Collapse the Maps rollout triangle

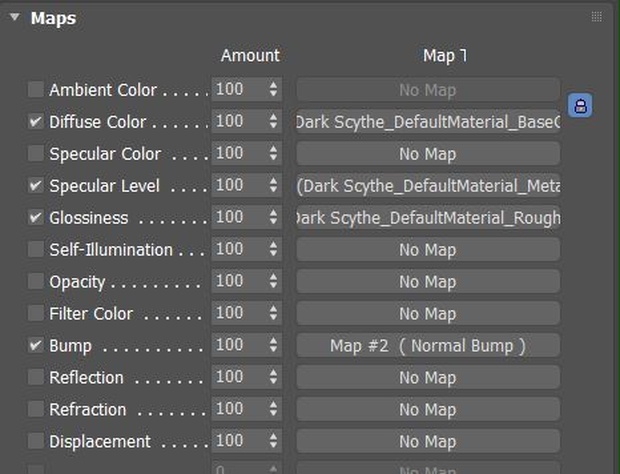coord(15,17)
